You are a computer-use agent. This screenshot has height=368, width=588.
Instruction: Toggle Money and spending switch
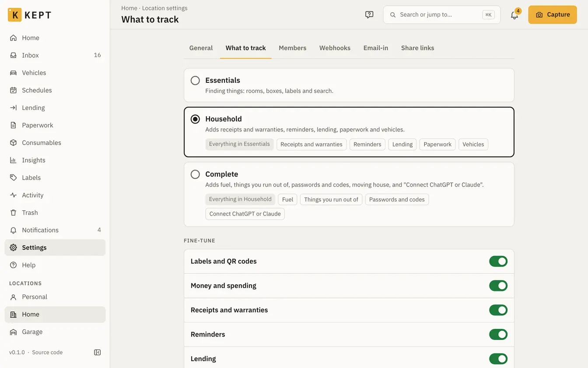[x=498, y=286]
